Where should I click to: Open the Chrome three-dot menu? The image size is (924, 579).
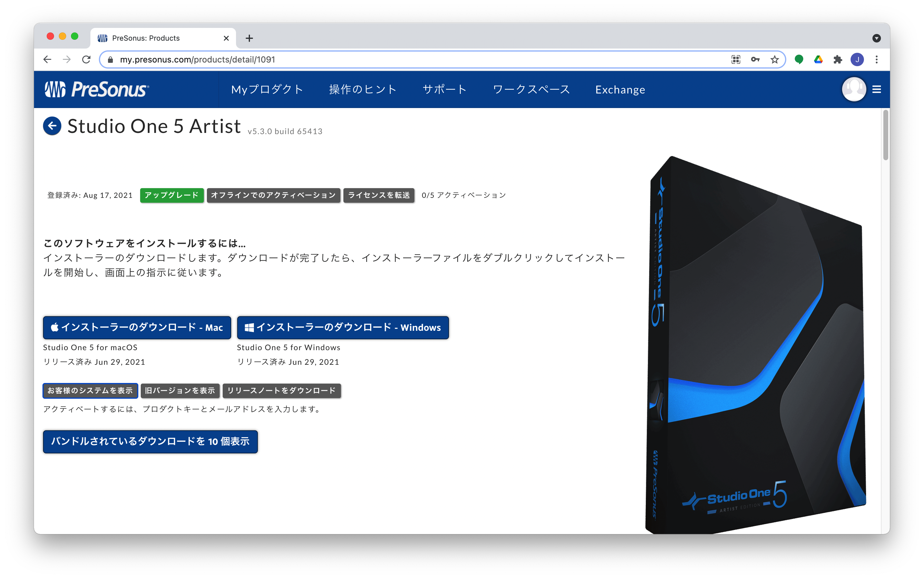(x=877, y=59)
